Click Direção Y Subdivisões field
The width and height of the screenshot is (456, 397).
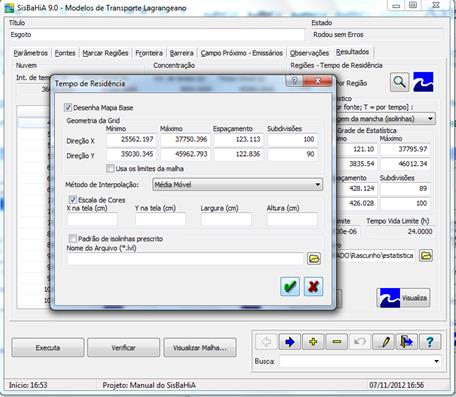pyautogui.click(x=292, y=154)
